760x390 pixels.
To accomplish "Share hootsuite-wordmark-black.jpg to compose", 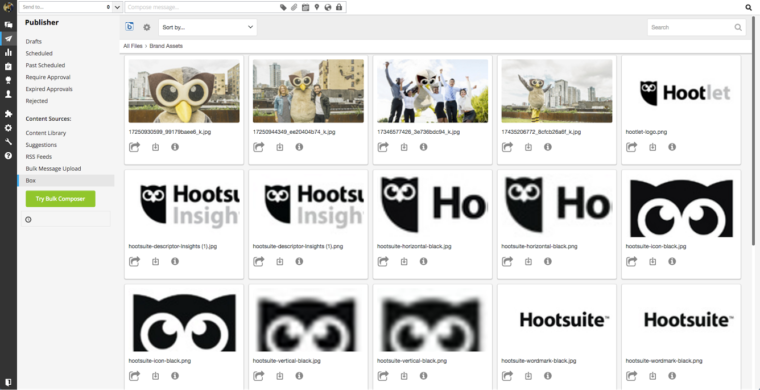I will coord(507,376).
